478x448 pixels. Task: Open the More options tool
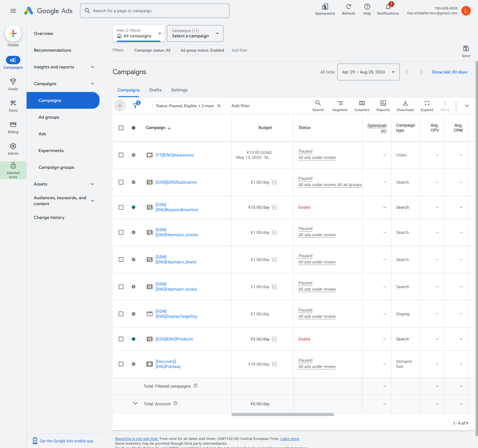pyautogui.click(x=445, y=106)
